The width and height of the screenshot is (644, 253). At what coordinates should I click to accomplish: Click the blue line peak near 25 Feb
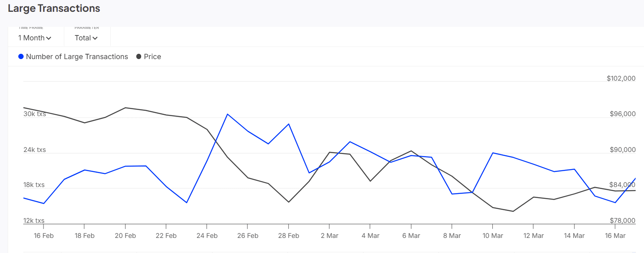pyautogui.click(x=227, y=114)
